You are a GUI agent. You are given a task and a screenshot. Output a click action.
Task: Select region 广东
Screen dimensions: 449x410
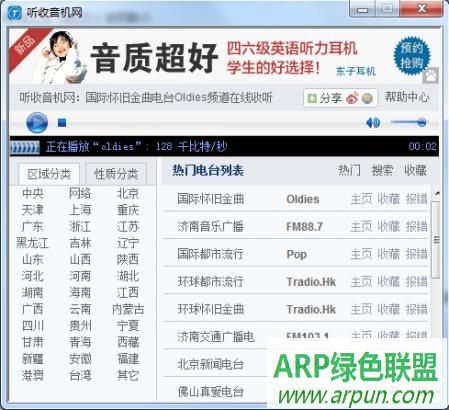(32, 227)
